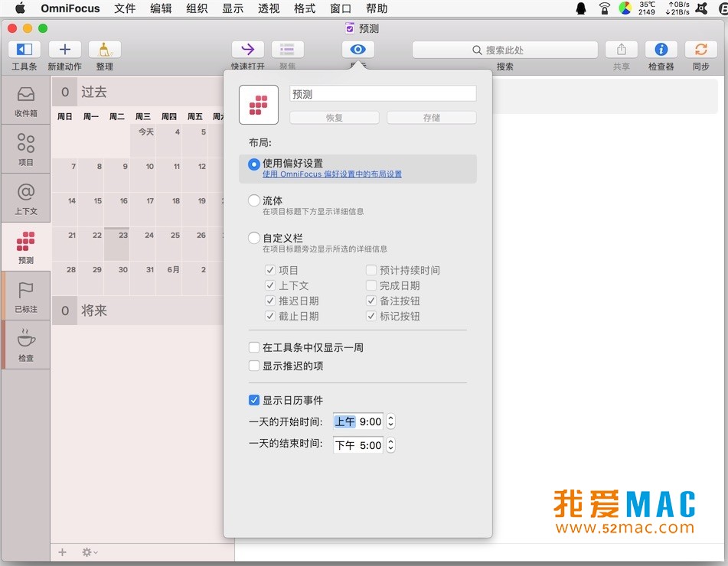Open the OmniFocus application menu

tap(70, 8)
